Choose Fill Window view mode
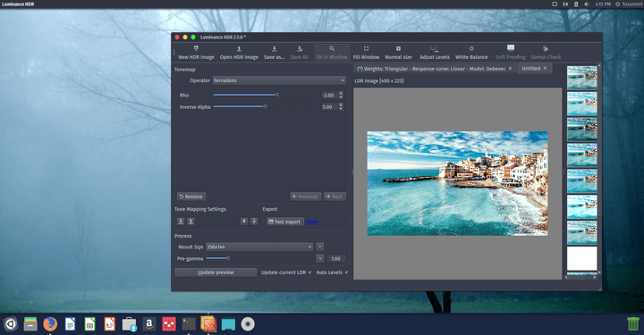 366,53
